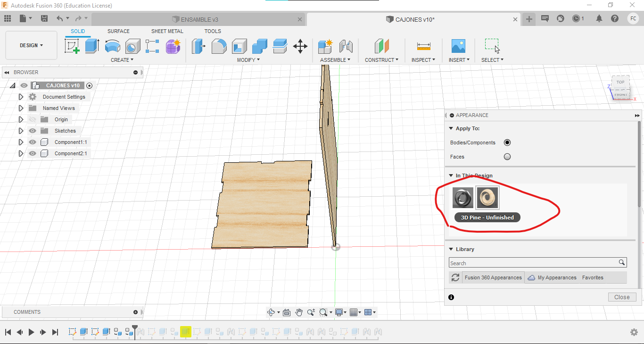Open the DESIGN workspace dropdown
The image size is (644, 344).
(x=31, y=45)
